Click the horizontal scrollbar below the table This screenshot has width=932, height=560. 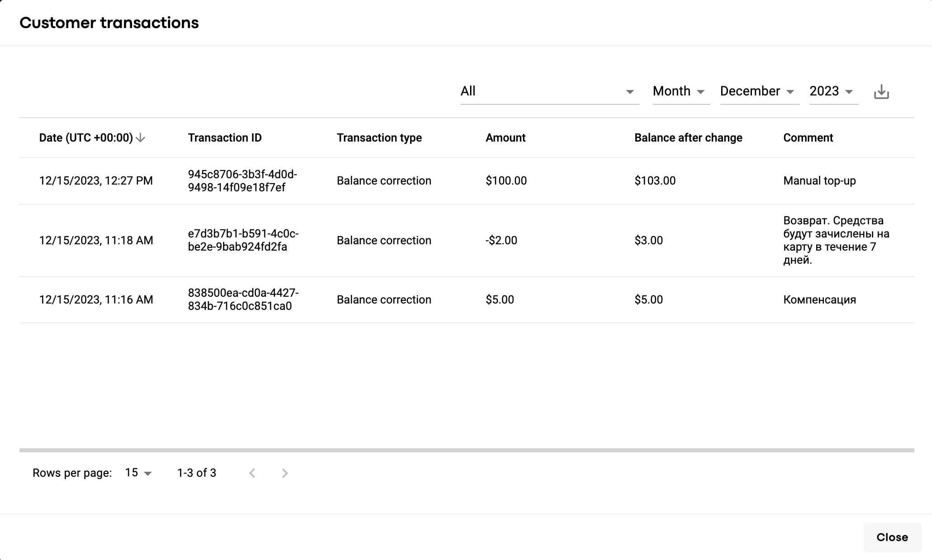tap(466, 451)
